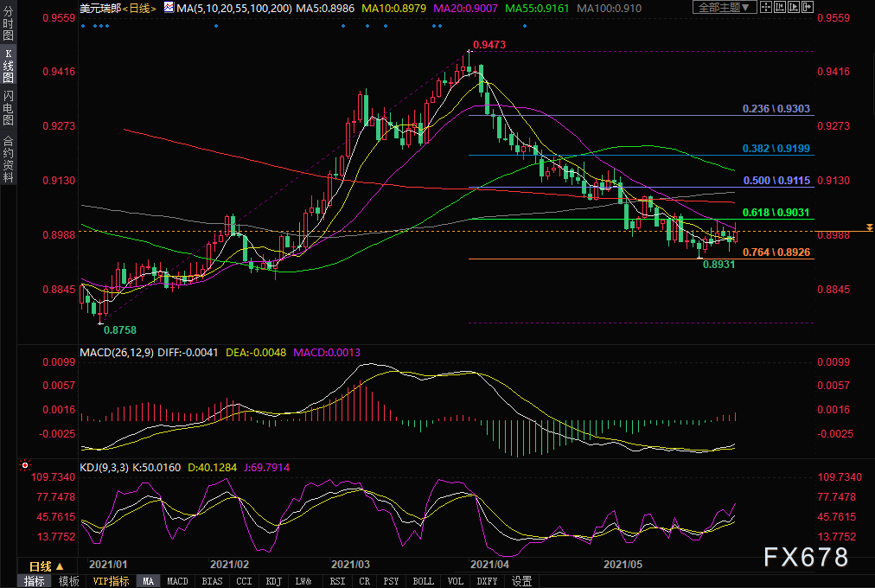Open the 设置 settings button
This screenshot has height=588, width=875.
[x=521, y=581]
